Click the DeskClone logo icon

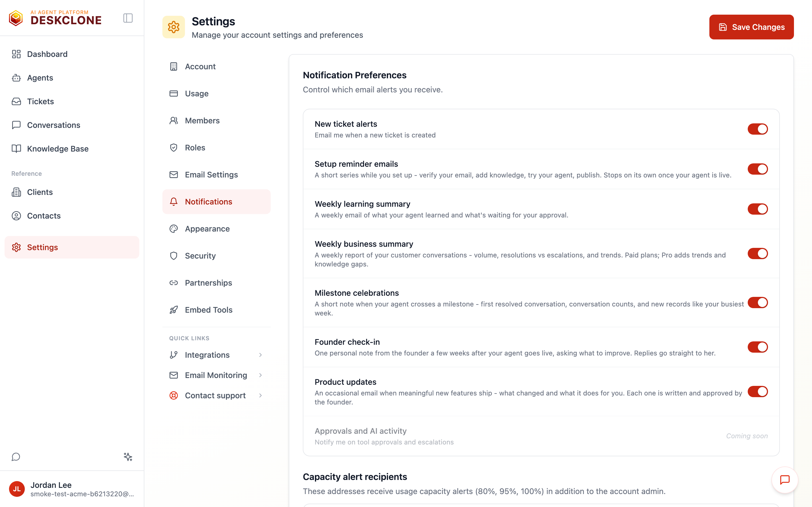(16, 18)
